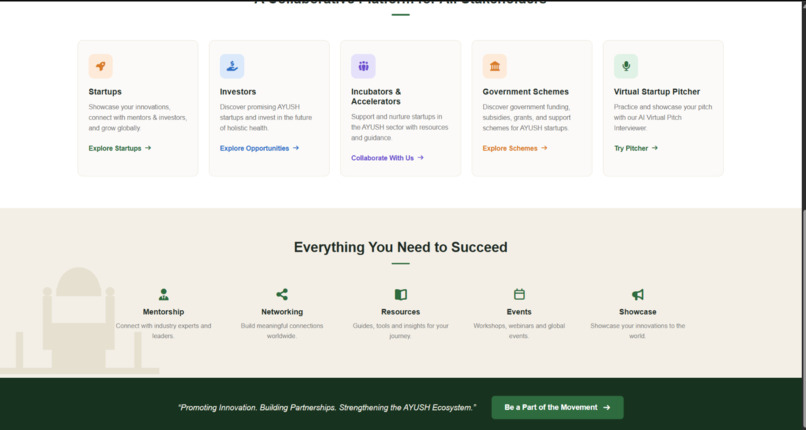This screenshot has height=430, width=806.
Task: Click the Networking share icon
Action: [x=282, y=294]
